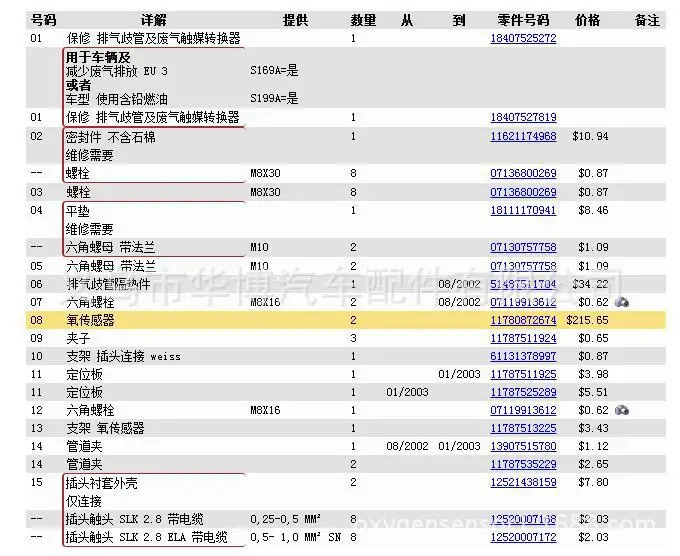
Task: Open 07119913612 link in row 07
Action: 523,302
